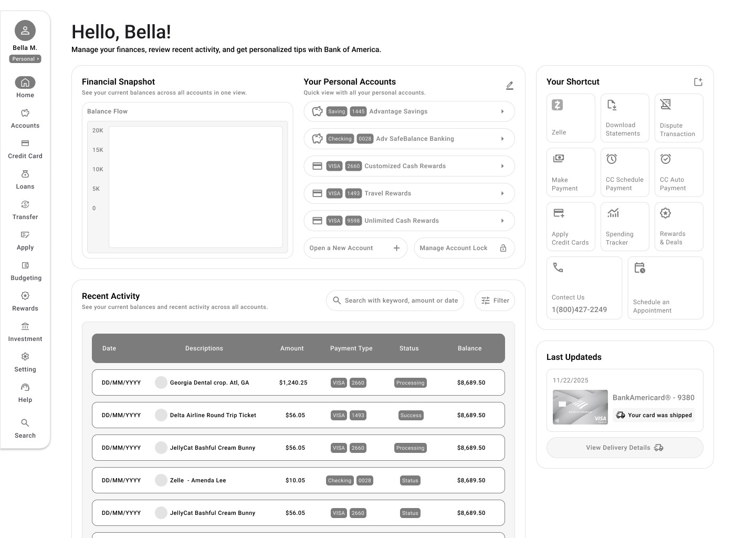Sort by the Date column header
Screen dimensions: 756x538
pyautogui.click(x=109, y=348)
